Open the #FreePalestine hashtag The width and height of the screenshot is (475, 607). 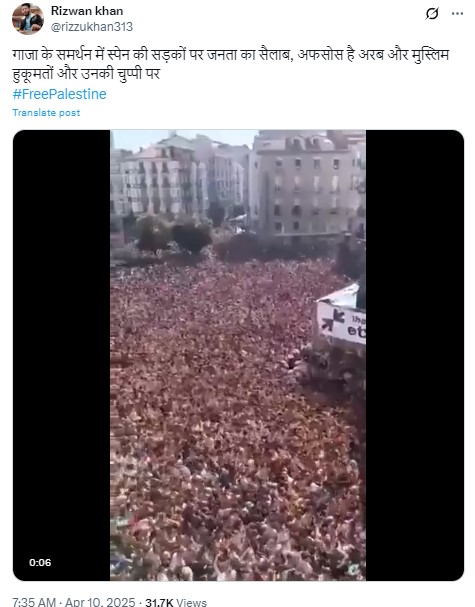pyautogui.click(x=60, y=94)
